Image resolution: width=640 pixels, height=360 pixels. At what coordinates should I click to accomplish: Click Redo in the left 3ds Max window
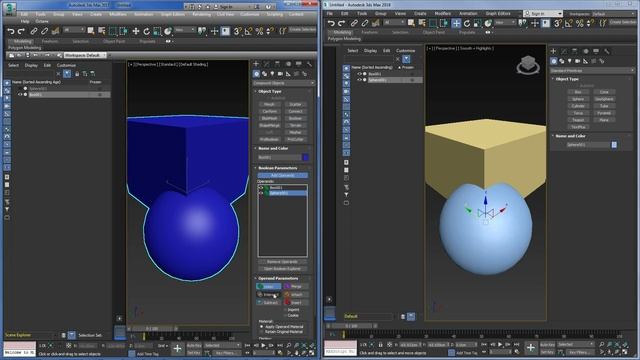(21, 31)
